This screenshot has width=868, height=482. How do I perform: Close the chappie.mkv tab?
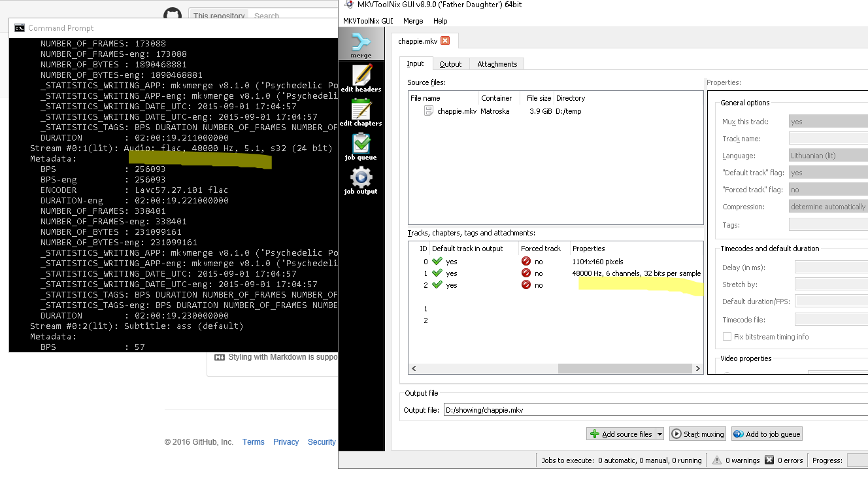(x=445, y=41)
